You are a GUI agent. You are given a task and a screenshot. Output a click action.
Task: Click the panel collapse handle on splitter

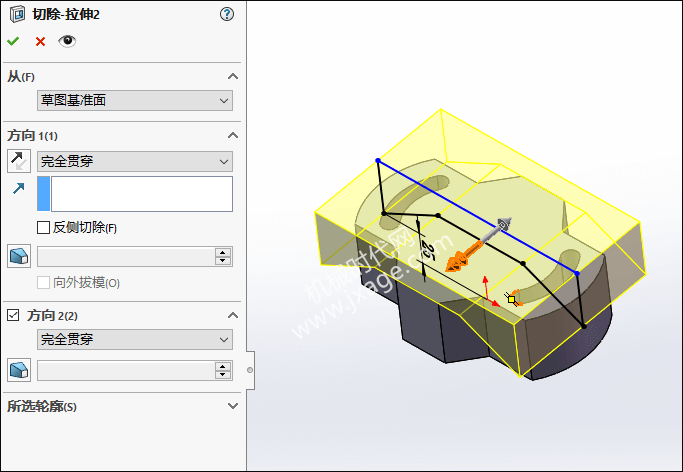pos(250,370)
